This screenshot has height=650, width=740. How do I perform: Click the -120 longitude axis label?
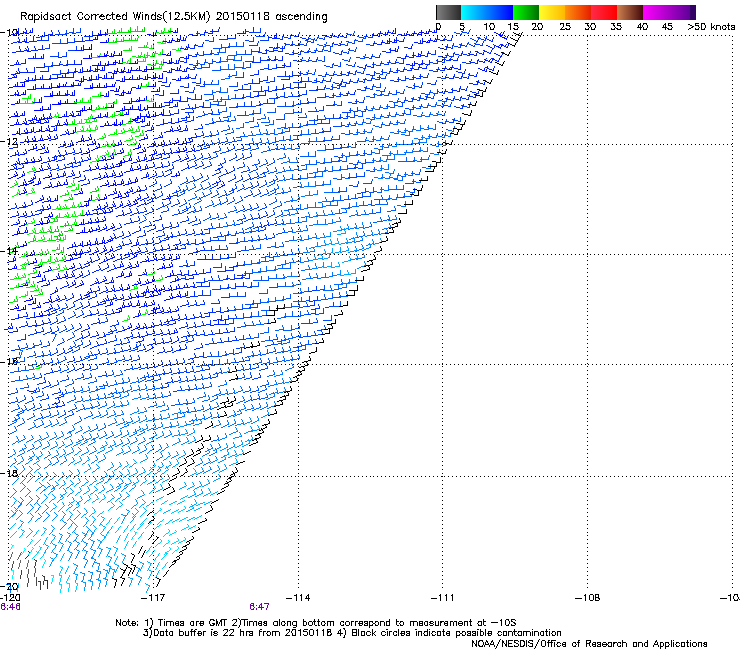click(x=10, y=597)
